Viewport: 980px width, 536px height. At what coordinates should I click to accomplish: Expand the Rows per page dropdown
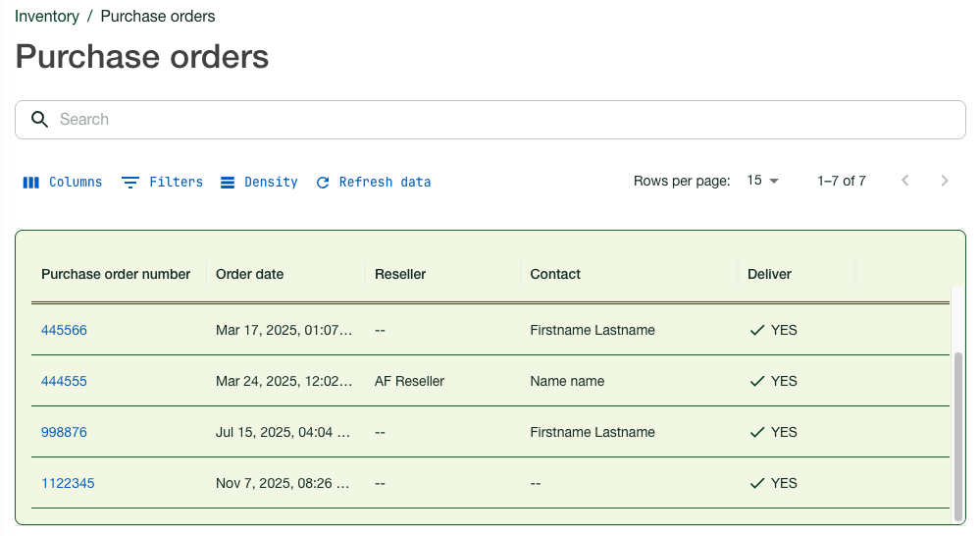click(x=762, y=181)
